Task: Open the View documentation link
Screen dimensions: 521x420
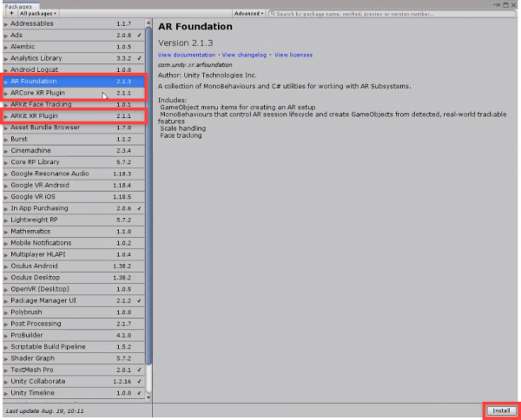Action: pos(187,55)
